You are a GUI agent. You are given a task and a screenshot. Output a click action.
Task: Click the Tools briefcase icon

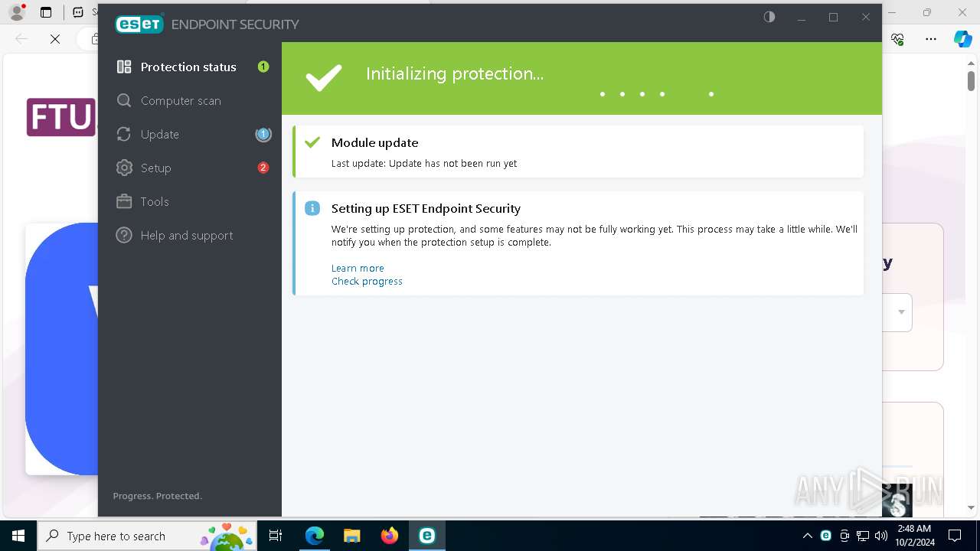(124, 201)
